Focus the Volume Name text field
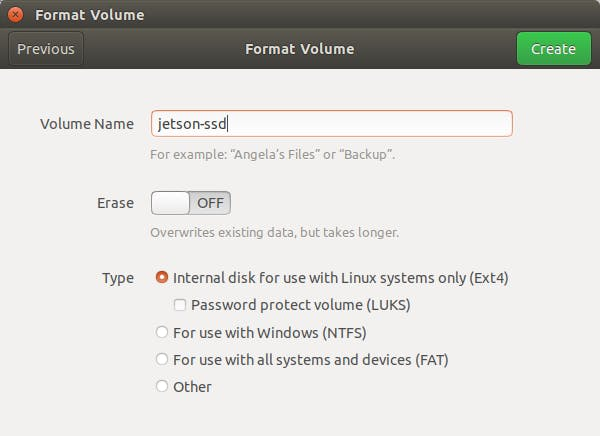 [331, 124]
